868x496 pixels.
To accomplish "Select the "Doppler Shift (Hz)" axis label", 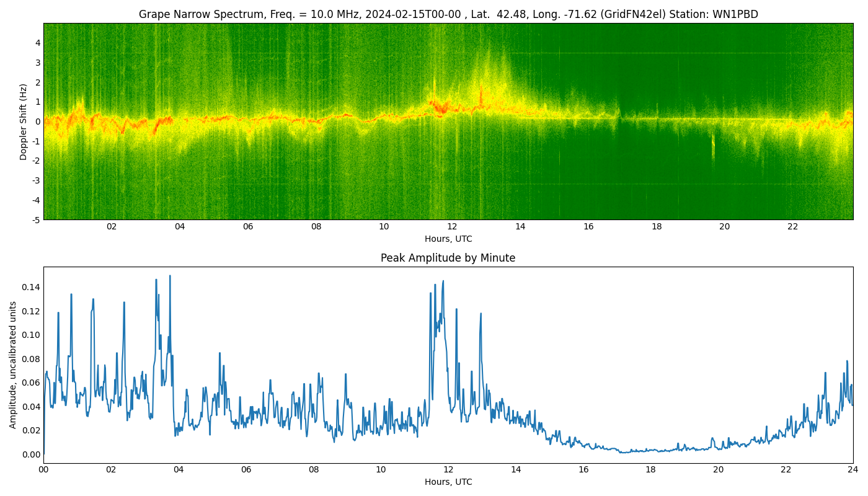I will point(24,122).
